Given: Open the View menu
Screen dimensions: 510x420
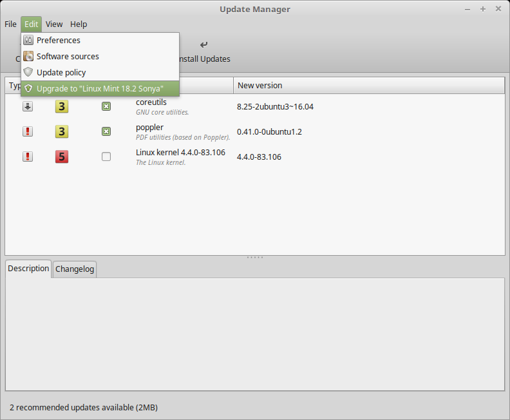Looking at the screenshot, I should (54, 24).
